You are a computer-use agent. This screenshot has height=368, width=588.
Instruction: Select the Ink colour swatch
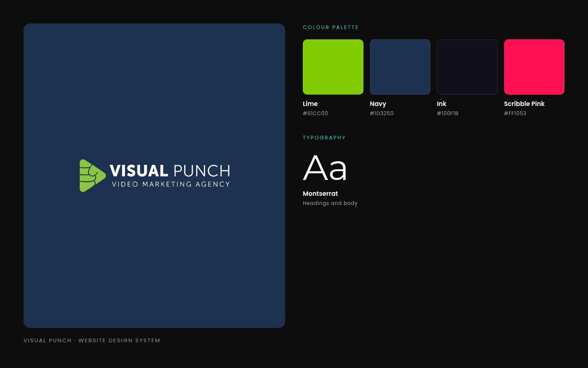[x=467, y=67]
